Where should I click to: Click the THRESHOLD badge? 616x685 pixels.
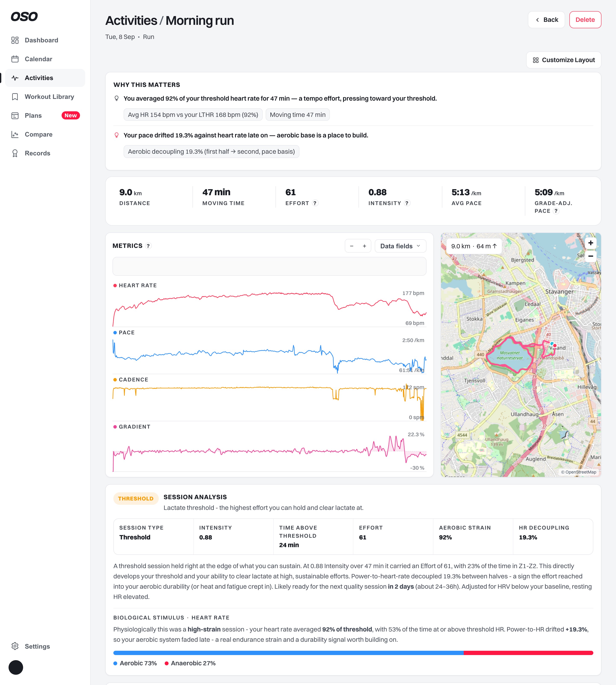tap(136, 498)
